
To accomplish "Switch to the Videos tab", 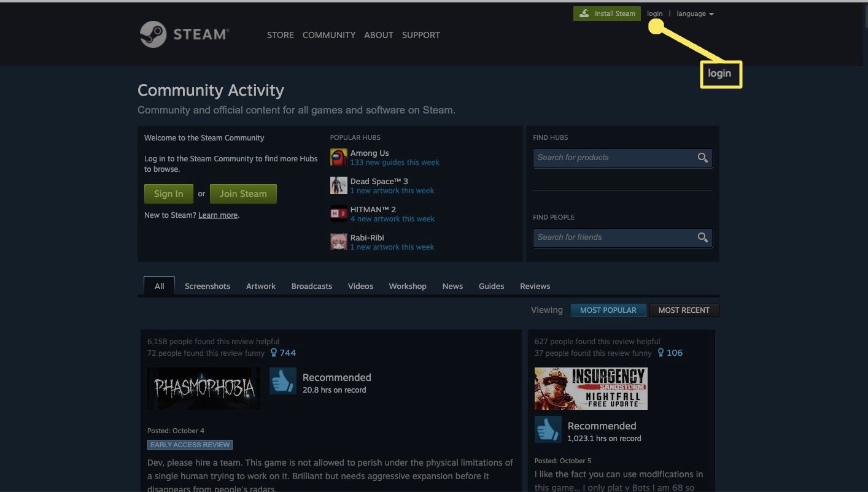I will pyautogui.click(x=360, y=286).
